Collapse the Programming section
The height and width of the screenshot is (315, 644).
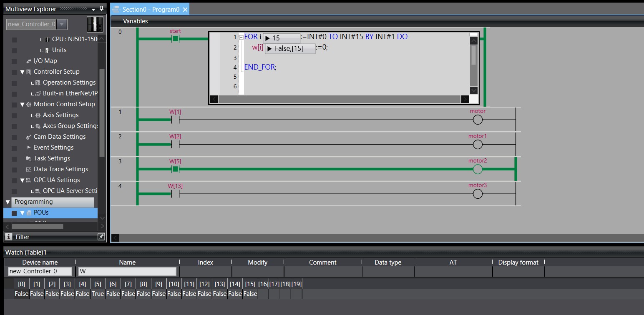coord(8,202)
